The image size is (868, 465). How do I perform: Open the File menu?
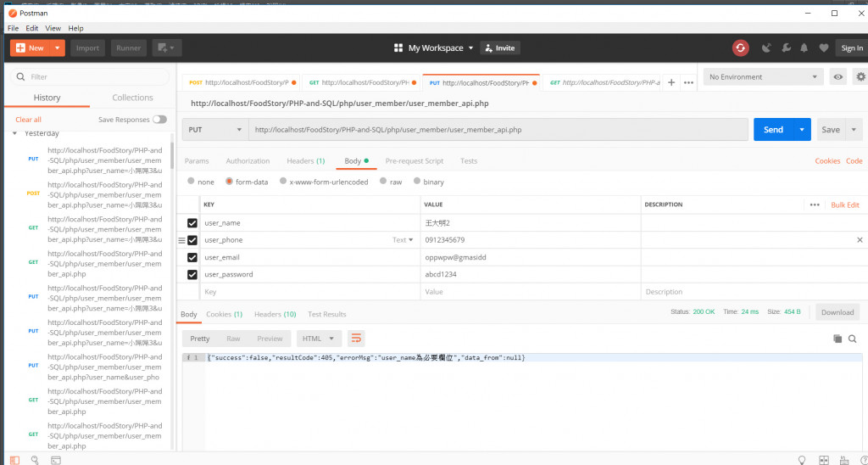(x=14, y=28)
